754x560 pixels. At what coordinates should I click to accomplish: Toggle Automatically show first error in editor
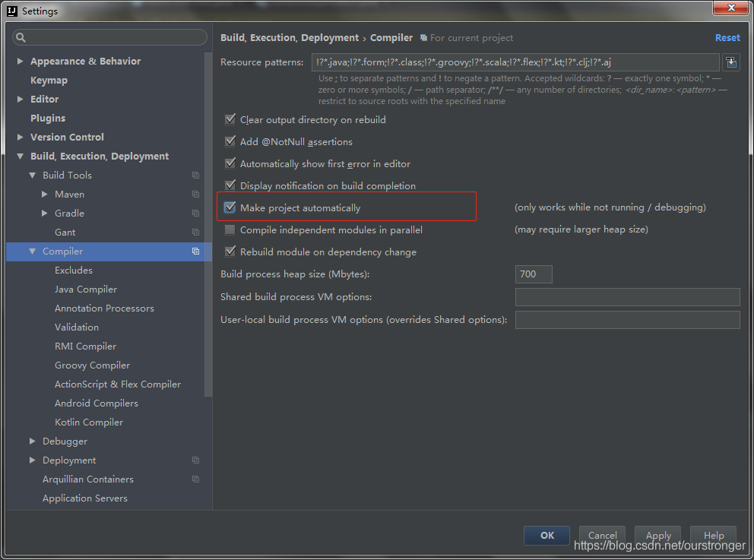[230, 163]
